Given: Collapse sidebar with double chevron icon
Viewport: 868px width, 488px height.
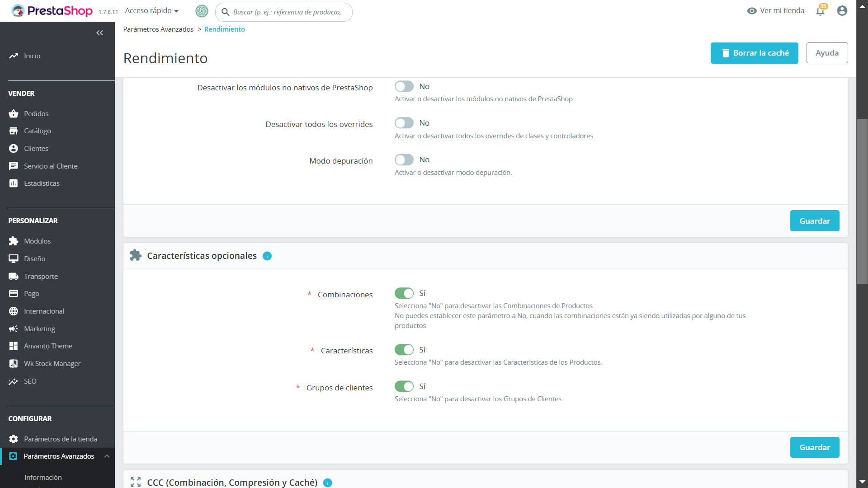Looking at the screenshot, I should pos(99,33).
